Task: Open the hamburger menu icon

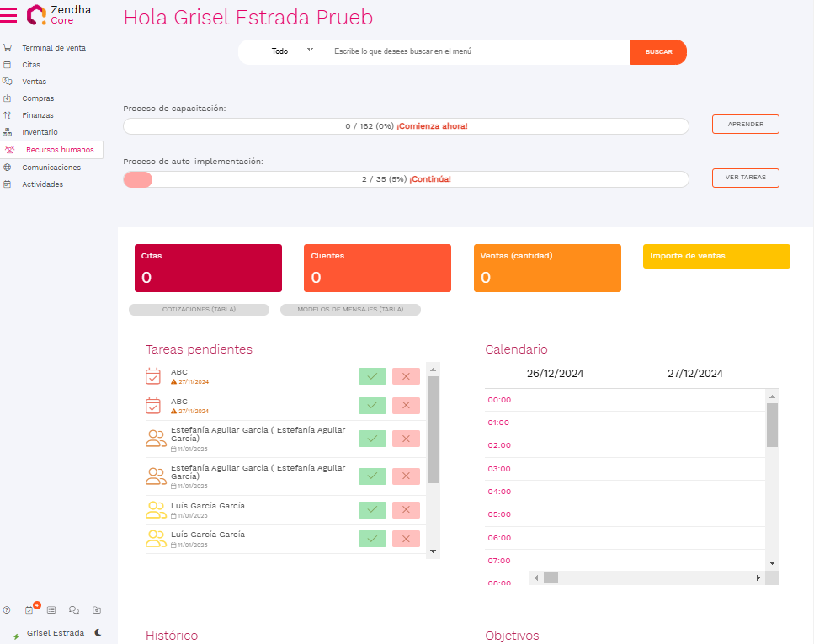Action: [x=8, y=15]
